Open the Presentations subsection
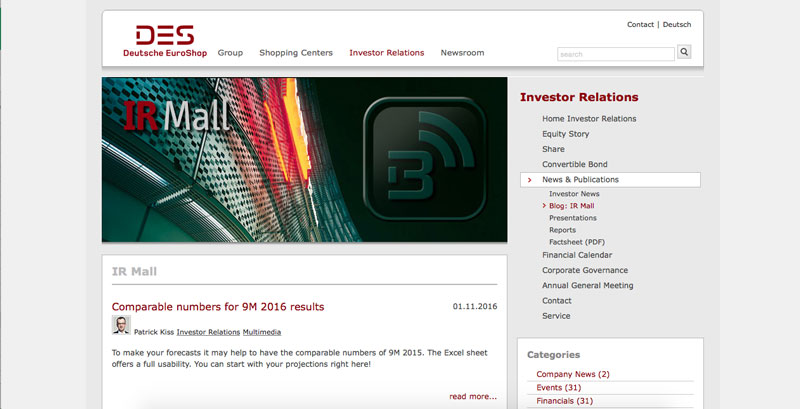Screen dimensions: 800x409 (x=572, y=218)
